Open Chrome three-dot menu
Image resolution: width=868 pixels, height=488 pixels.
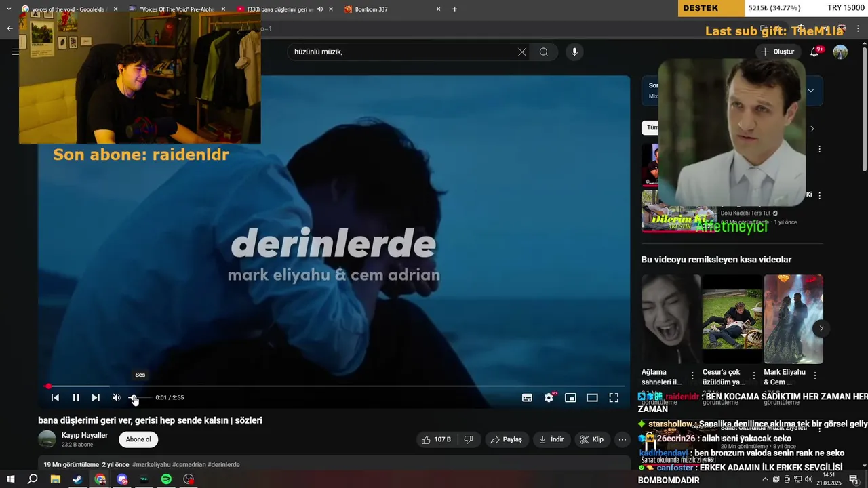(859, 28)
